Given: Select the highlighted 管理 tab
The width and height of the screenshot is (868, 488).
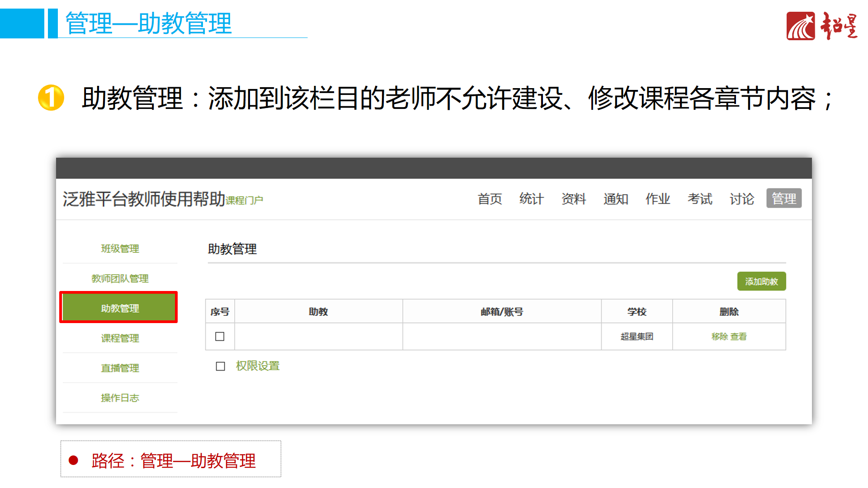Looking at the screenshot, I should pos(783,198).
